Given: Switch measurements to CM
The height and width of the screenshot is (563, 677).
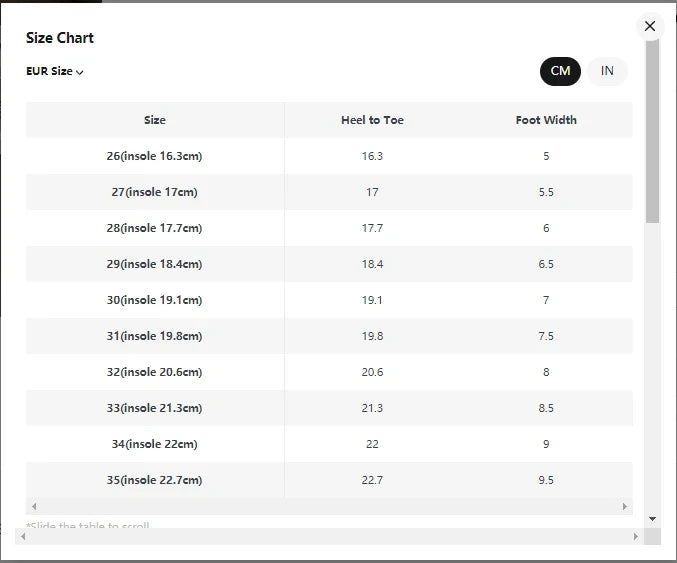Looking at the screenshot, I should click(560, 71).
